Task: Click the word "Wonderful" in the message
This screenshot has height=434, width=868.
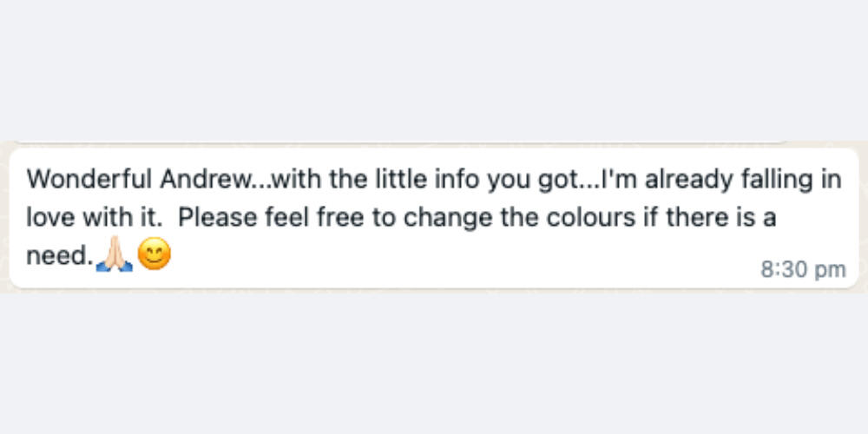Action: pos(89,180)
